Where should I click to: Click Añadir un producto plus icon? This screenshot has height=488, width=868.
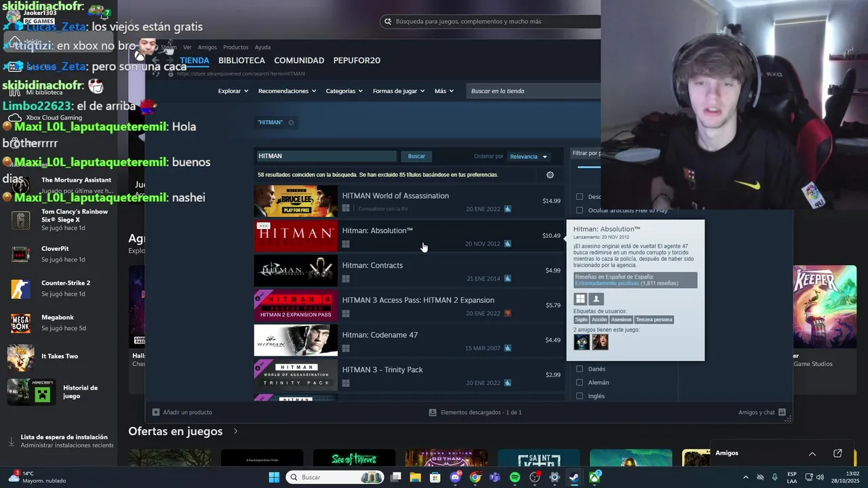pyautogui.click(x=156, y=412)
